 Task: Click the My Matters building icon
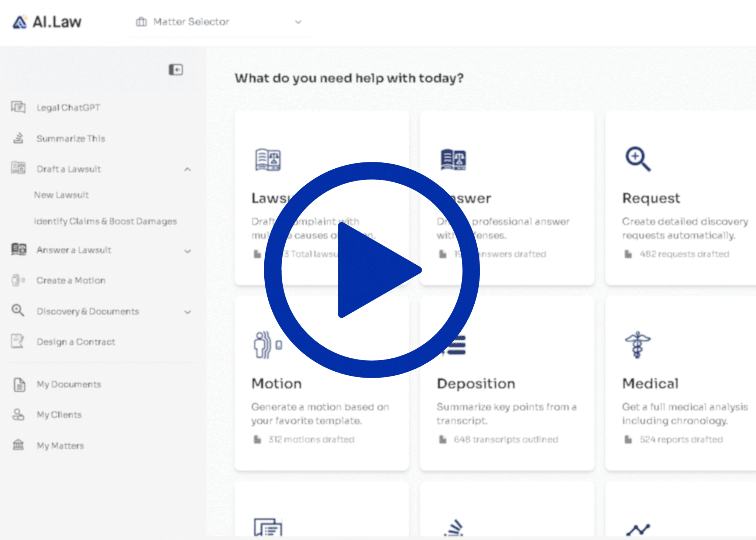point(17,445)
